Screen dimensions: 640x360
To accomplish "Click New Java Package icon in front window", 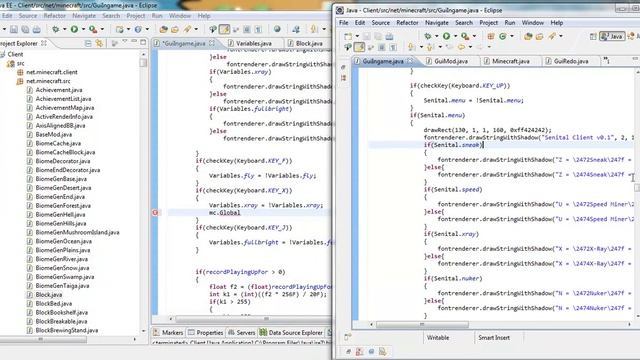I will click(x=491, y=36).
